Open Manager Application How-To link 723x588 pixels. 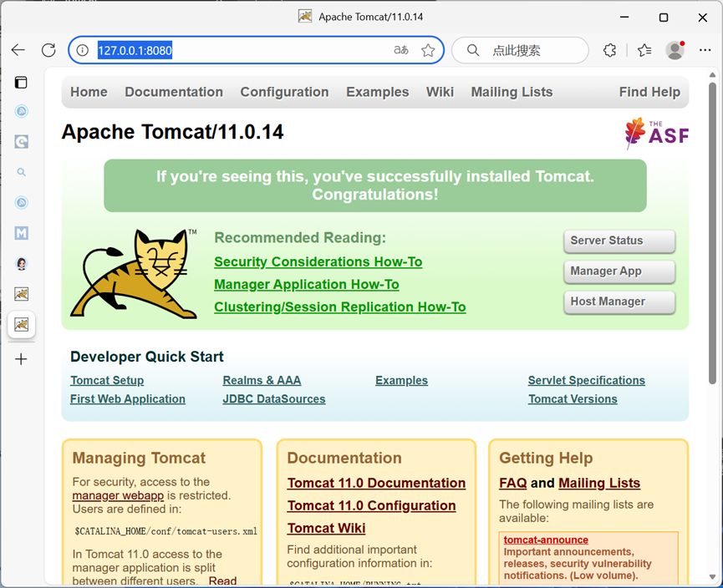[307, 284]
